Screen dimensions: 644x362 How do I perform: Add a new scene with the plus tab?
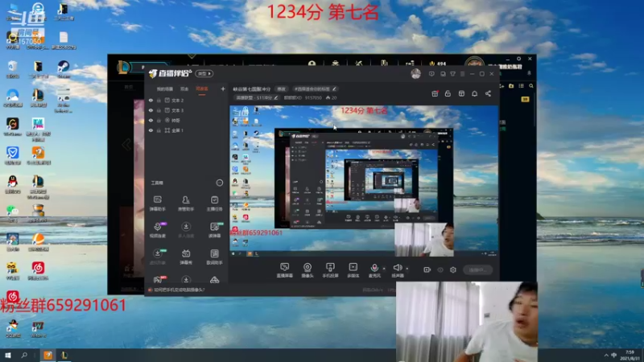pos(223,88)
